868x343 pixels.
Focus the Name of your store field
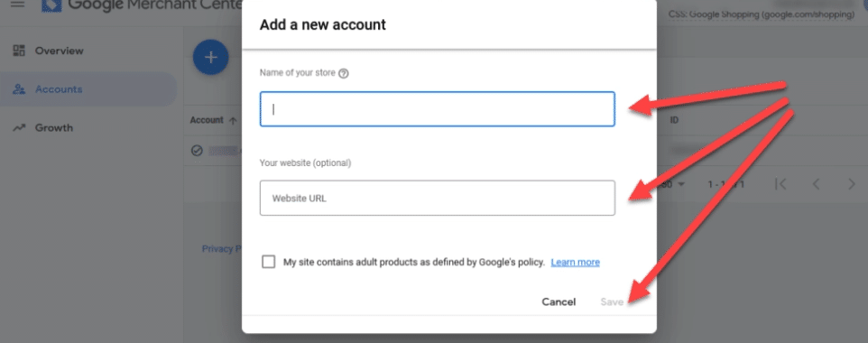(438, 109)
